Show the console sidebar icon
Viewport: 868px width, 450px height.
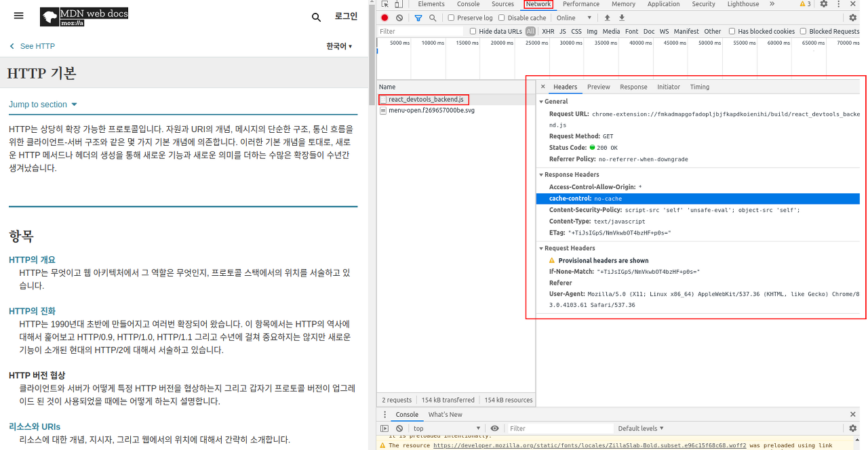coord(384,428)
